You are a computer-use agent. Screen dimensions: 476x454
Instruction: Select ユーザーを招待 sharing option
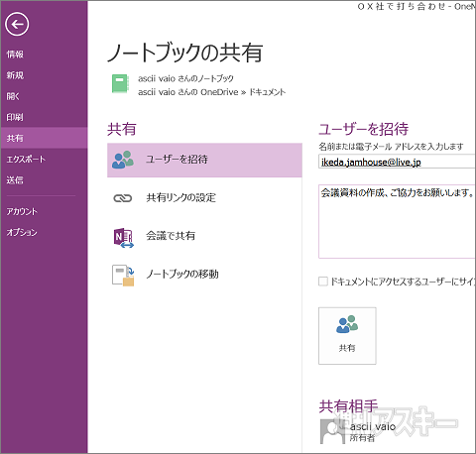coord(204,160)
